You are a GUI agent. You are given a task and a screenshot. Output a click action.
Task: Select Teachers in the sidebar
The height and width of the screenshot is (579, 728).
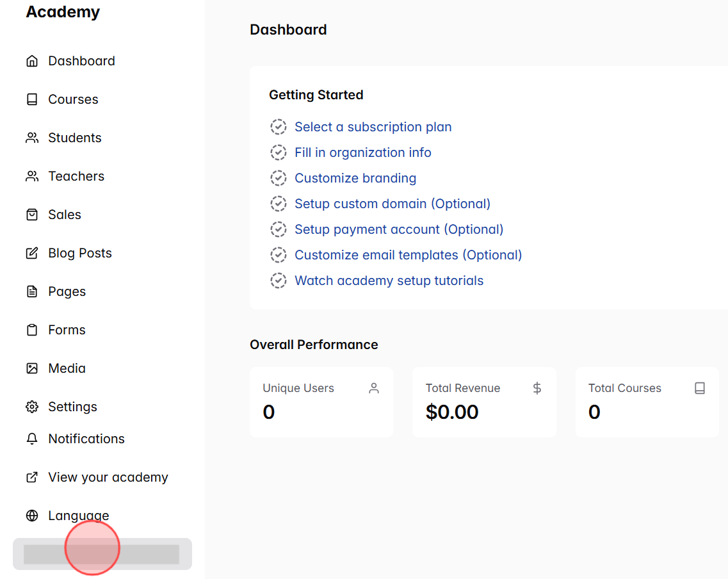76,175
